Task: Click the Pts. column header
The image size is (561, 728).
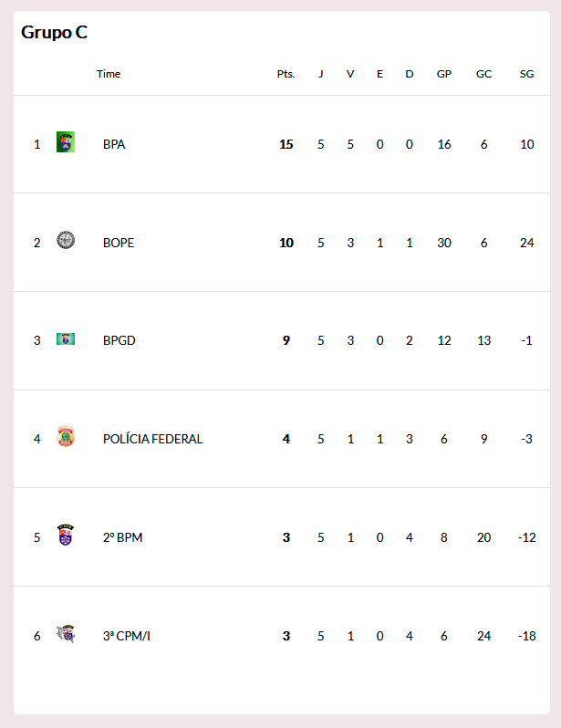Action: click(286, 74)
